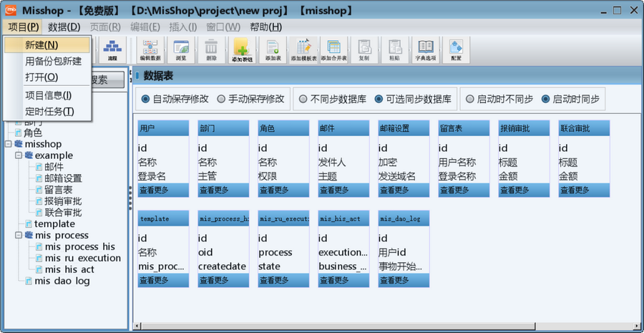Choose 定时任务(T) menu entry
644x333 pixels.
47,112
